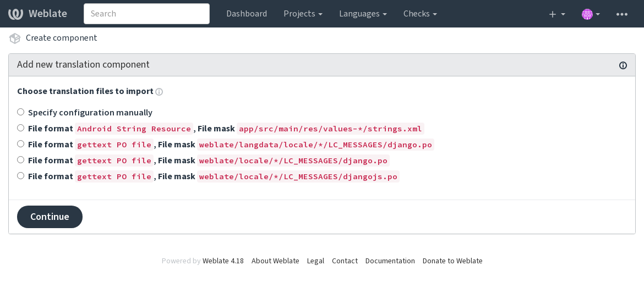This screenshot has height=282, width=644.
Task: Click the Weblate brand name
Action: click(x=48, y=14)
